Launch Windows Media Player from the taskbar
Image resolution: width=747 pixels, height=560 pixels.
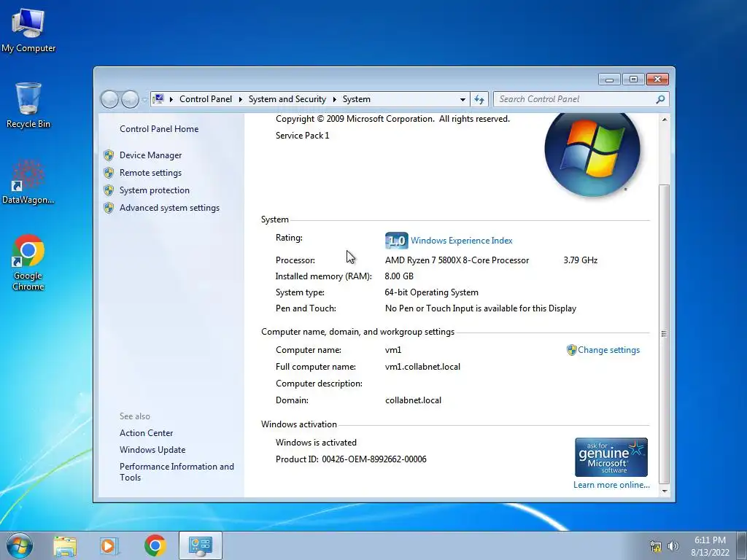109,545
